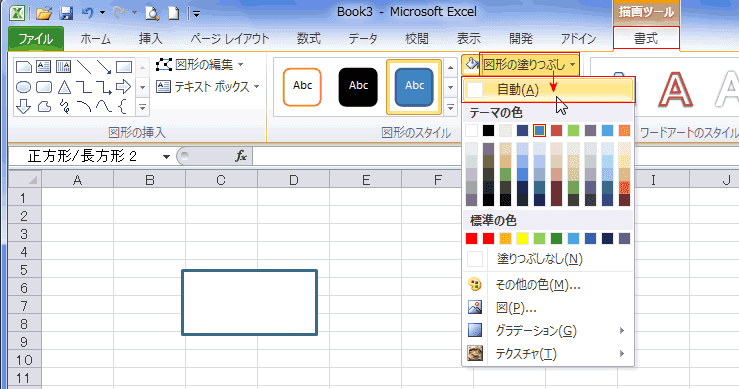
Task: Select the Vertical Text Box shape in gallery
Action: coord(63,66)
